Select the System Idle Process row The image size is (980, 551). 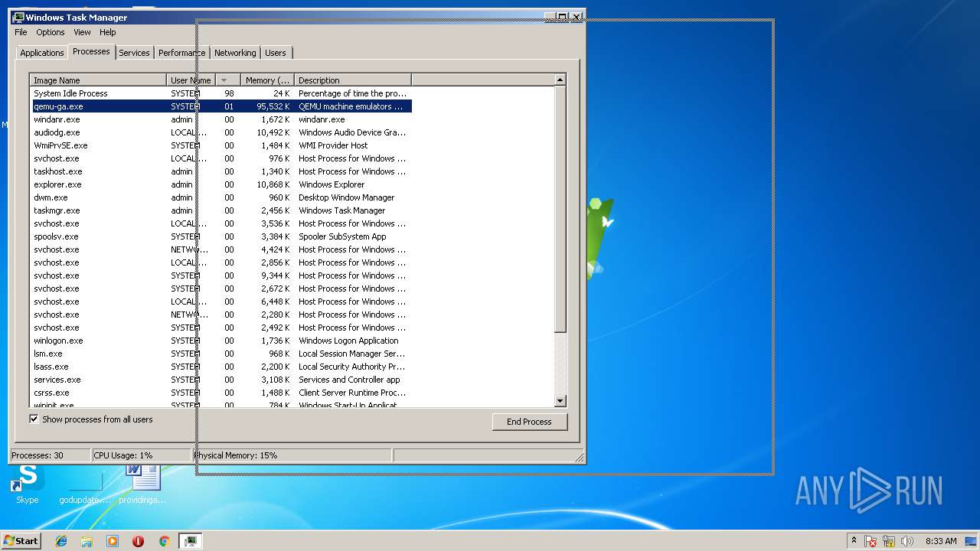coord(222,93)
